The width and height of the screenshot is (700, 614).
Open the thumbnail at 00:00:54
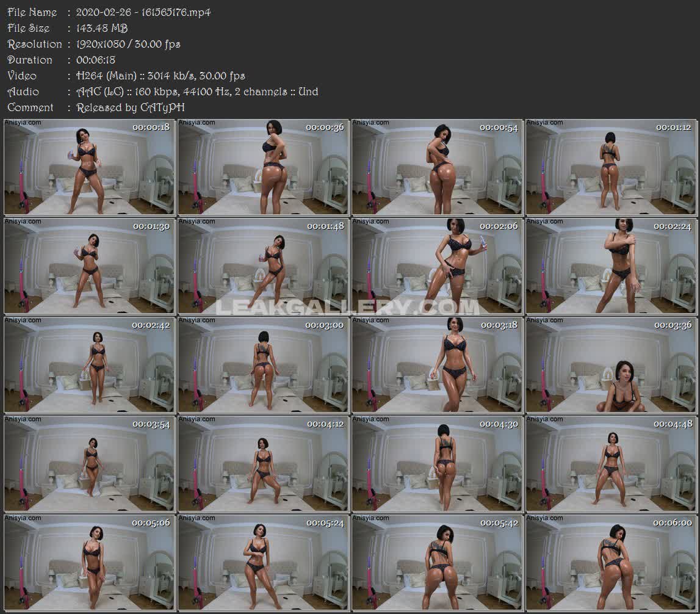tap(437, 167)
